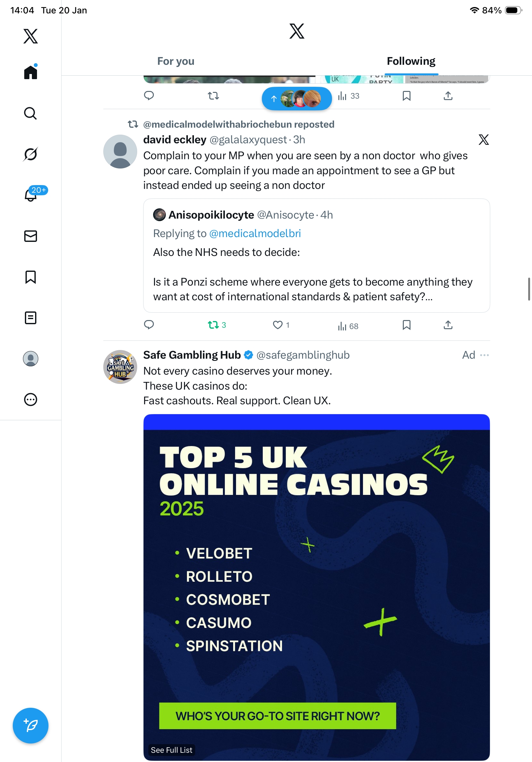Tap the compose new post button
Viewport: 532px width, 762px height.
[31, 726]
